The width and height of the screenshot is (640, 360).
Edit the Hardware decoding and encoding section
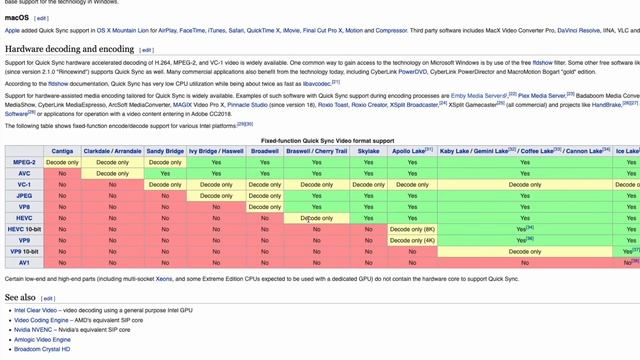click(147, 50)
